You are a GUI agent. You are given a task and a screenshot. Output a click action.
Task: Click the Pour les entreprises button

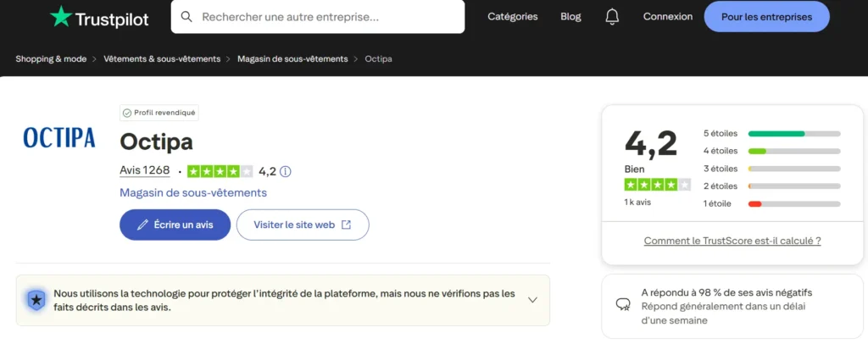(x=766, y=17)
